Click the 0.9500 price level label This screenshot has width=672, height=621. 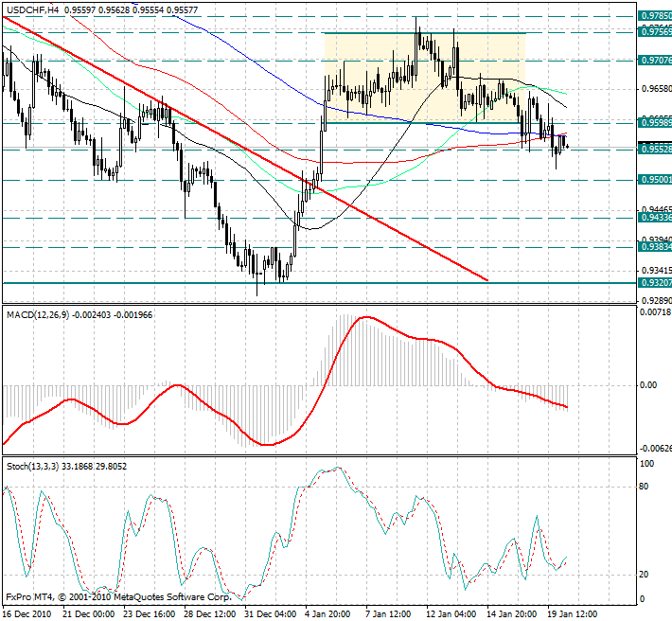[x=655, y=180]
